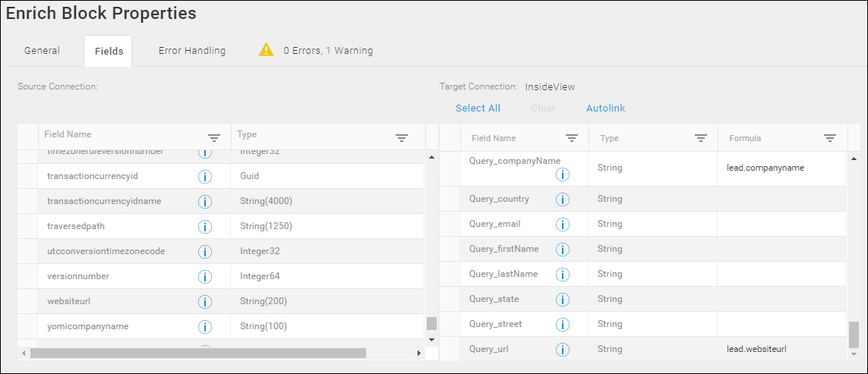Open filter on target Type column
868x374 pixels.
point(701,138)
